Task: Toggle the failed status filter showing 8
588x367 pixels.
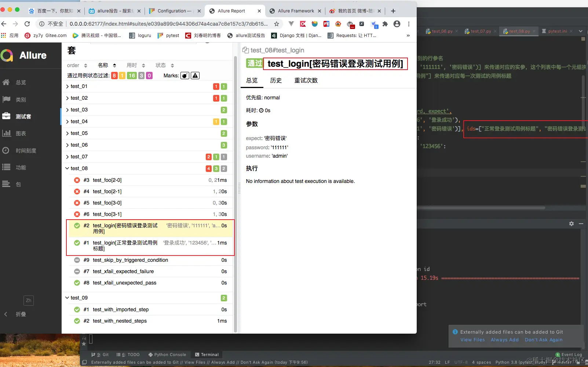Action: click(114, 76)
